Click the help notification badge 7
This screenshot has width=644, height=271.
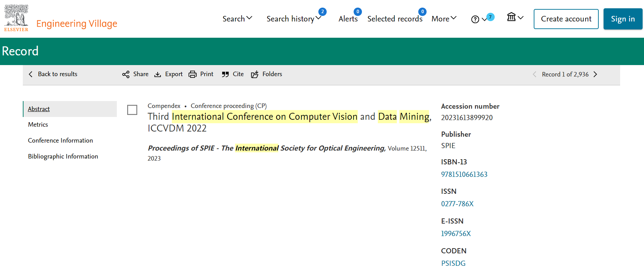490,17
